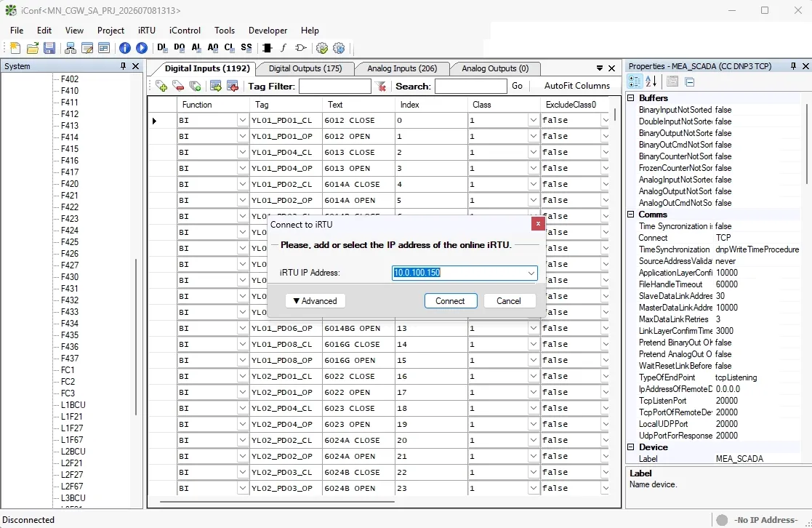Viewport: 812px width, 528px height.
Task: Click the logic gate toolbar icon
Action: 301,48
